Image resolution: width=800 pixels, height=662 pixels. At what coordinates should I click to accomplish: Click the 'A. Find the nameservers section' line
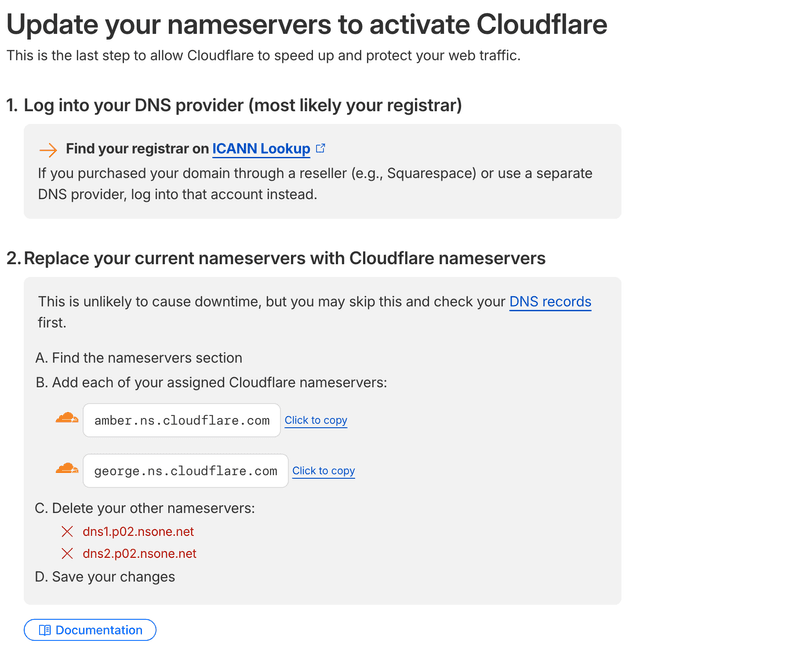click(139, 358)
